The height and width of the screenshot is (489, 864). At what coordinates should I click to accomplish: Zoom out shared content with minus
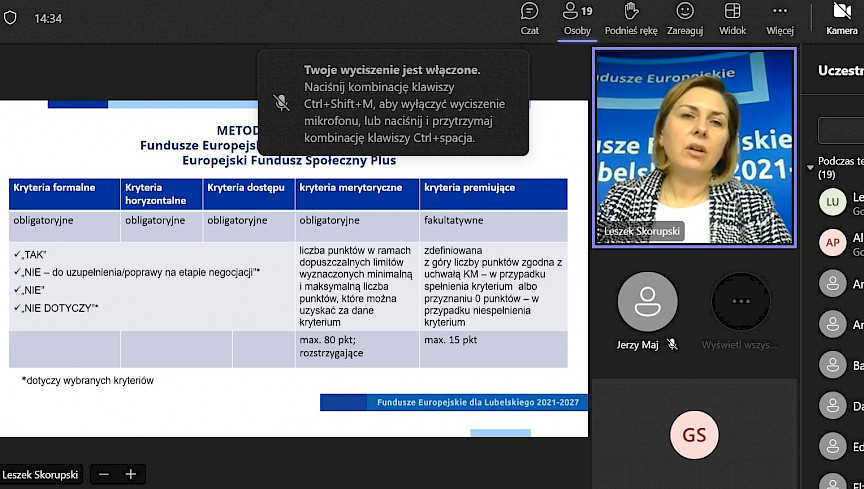pos(104,474)
